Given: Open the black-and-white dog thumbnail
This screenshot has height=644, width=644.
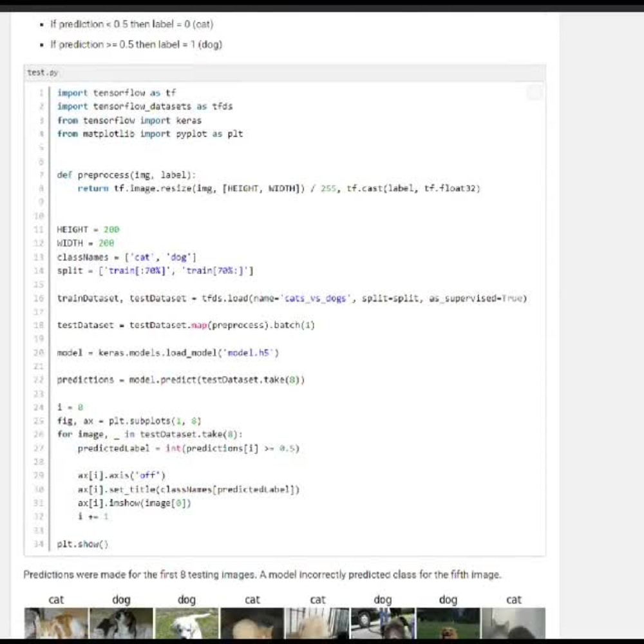Looking at the screenshot, I should (x=121, y=623).
